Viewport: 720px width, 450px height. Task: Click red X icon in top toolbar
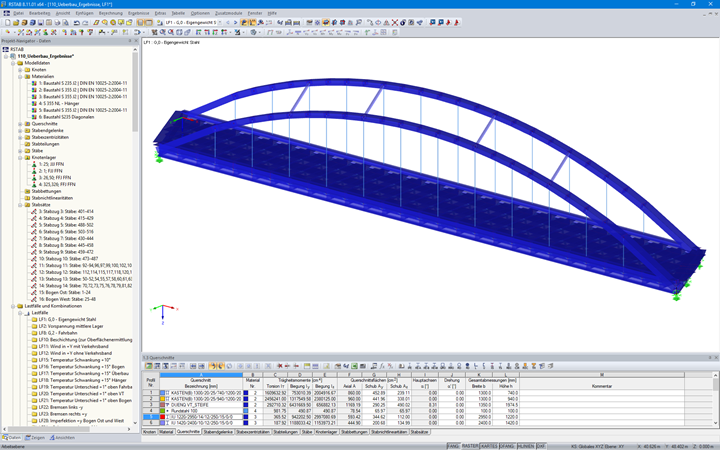(x=394, y=22)
